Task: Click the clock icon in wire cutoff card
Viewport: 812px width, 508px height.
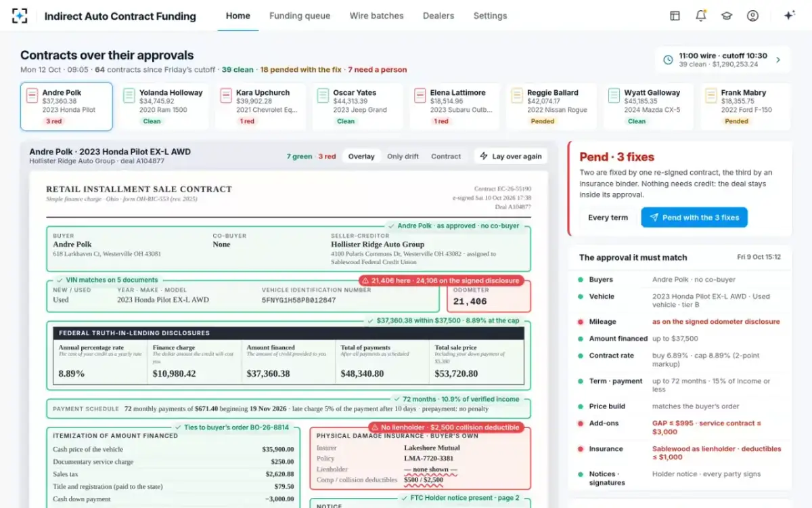Action: tap(668, 60)
